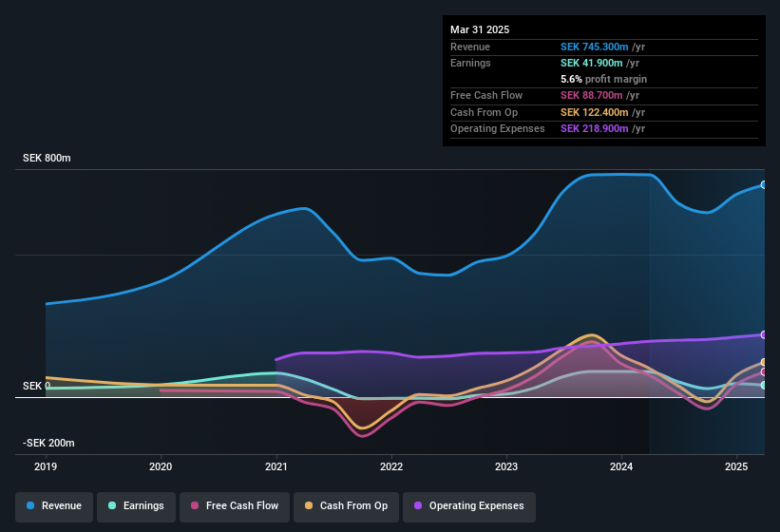Select the 2020 x-axis label

click(161, 466)
